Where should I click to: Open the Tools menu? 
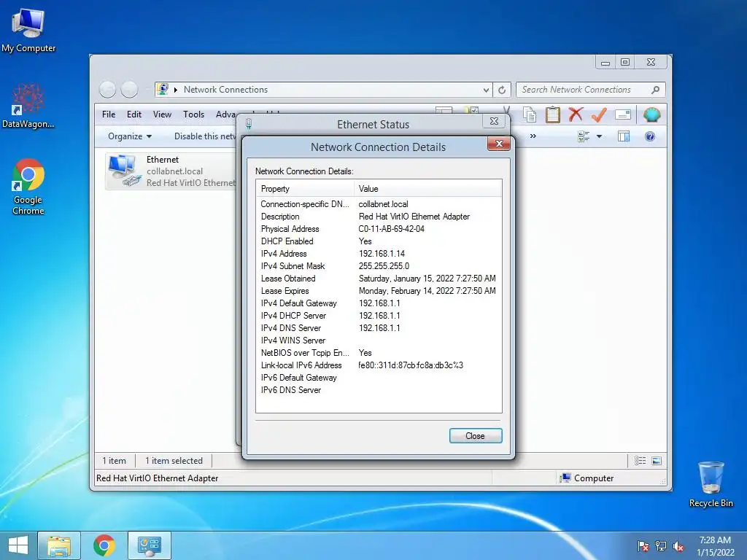193,114
